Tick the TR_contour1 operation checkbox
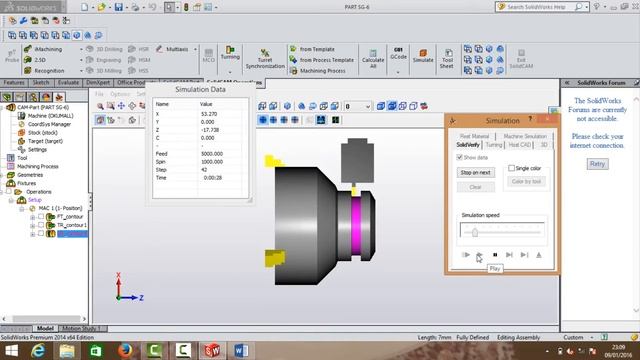 click(x=41, y=225)
